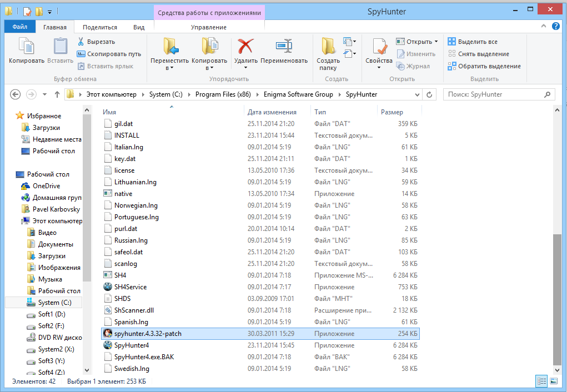
Task: Open the Журнал (history) button
Action: tap(413, 66)
